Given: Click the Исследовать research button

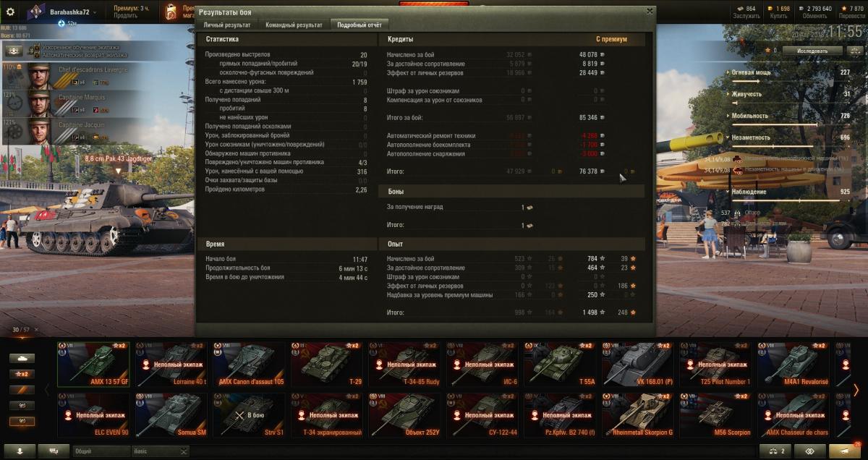Looking at the screenshot, I should click(x=812, y=51).
